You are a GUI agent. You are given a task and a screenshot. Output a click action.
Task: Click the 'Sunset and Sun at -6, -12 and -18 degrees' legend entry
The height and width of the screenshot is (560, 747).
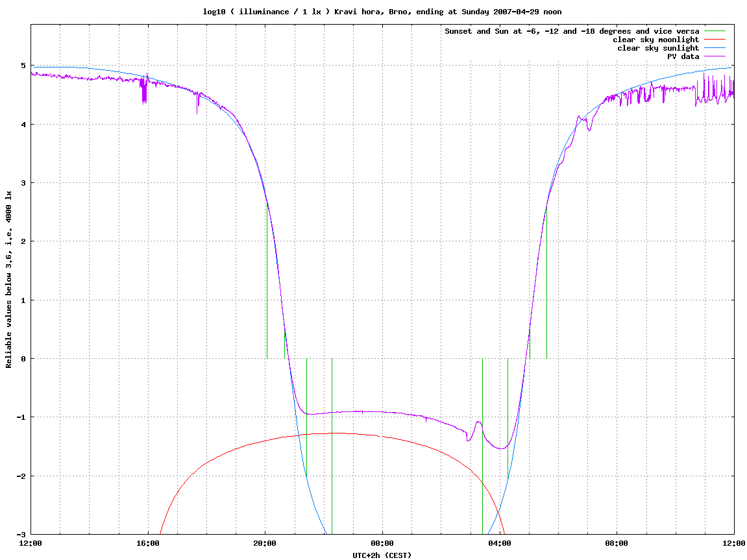point(572,31)
